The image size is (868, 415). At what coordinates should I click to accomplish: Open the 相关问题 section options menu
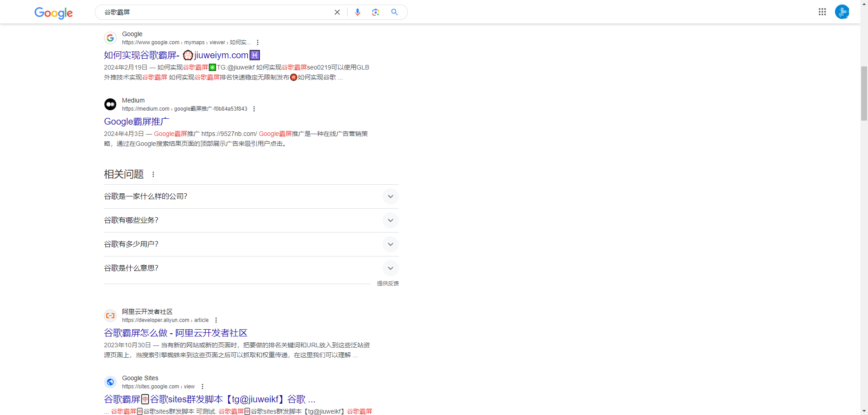(153, 174)
